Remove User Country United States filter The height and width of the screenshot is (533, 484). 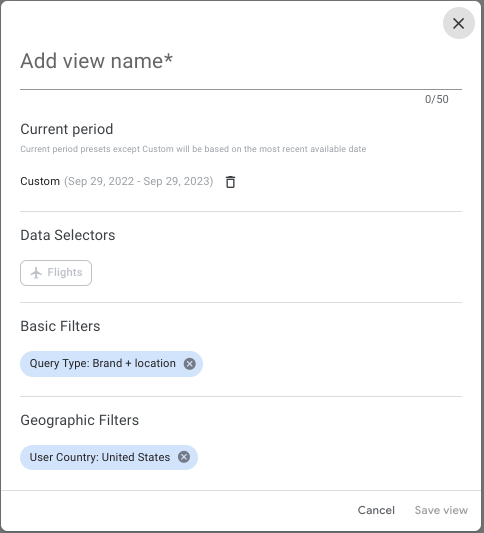(x=184, y=457)
